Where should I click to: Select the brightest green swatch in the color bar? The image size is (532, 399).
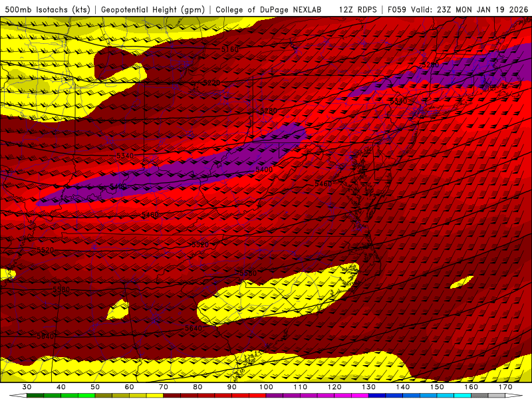(x=86, y=396)
